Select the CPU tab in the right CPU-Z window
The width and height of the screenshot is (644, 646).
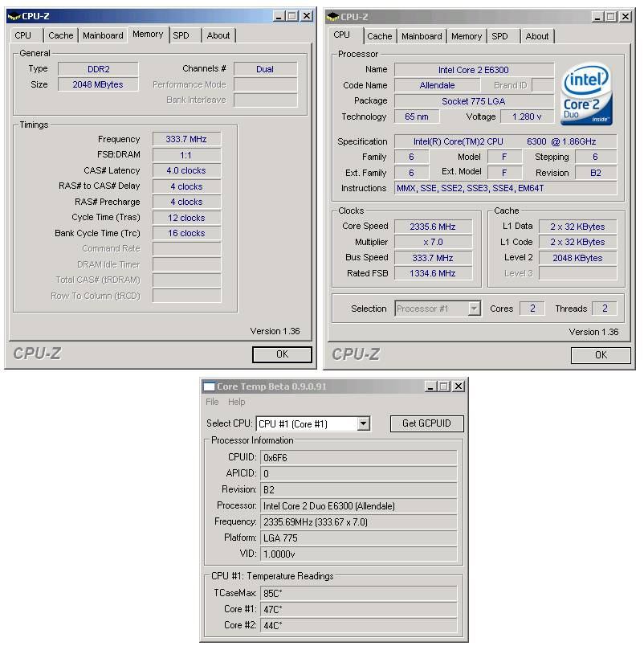pyautogui.click(x=342, y=35)
